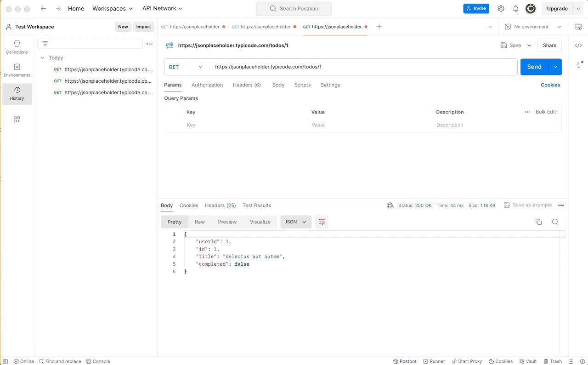Click the filter icon in history sidebar
The image size is (588, 365).
pyautogui.click(x=45, y=44)
